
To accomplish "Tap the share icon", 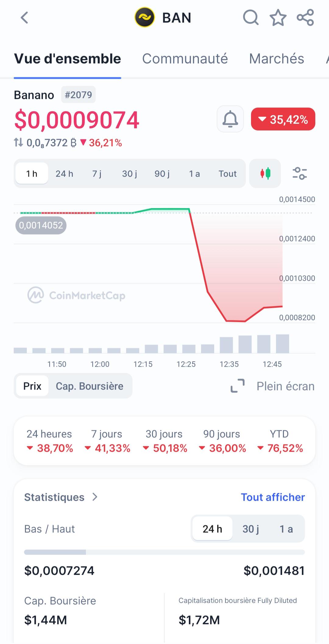I will tap(305, 18).
